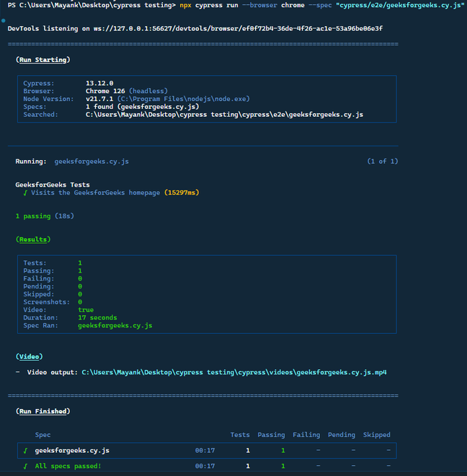Click the Chrome 126 browser value
467x476 pixels.
click(105, 91)
